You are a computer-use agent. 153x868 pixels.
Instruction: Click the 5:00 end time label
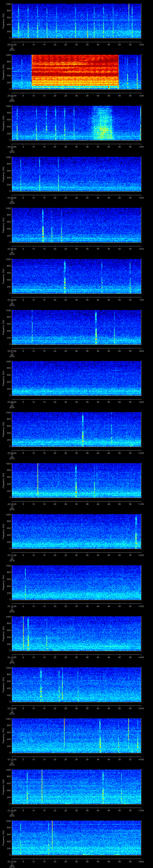click(x=141, y=198)
